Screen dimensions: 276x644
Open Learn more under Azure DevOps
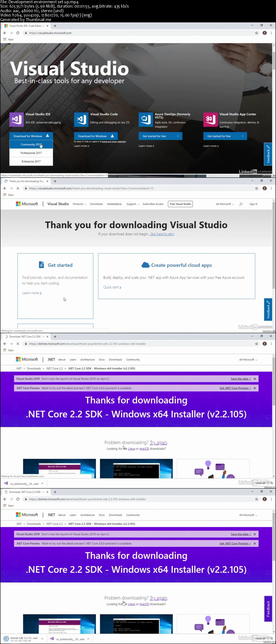click(146, 146)
